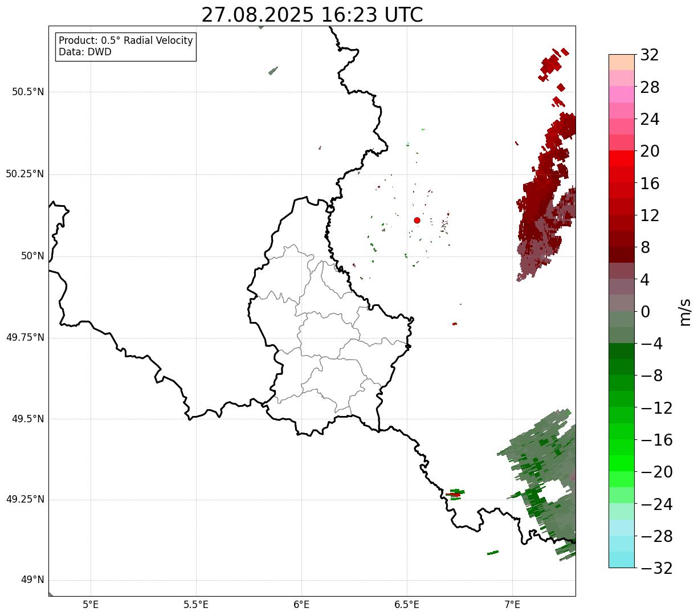The height and width of the screenshot is (616, 698).
Task: Click the colorbar value −12
Action: coord(656,408)
